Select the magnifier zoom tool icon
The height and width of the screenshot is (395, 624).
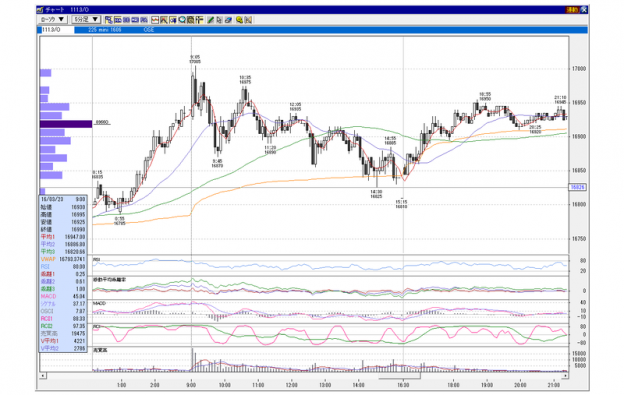tap(182, 19)
